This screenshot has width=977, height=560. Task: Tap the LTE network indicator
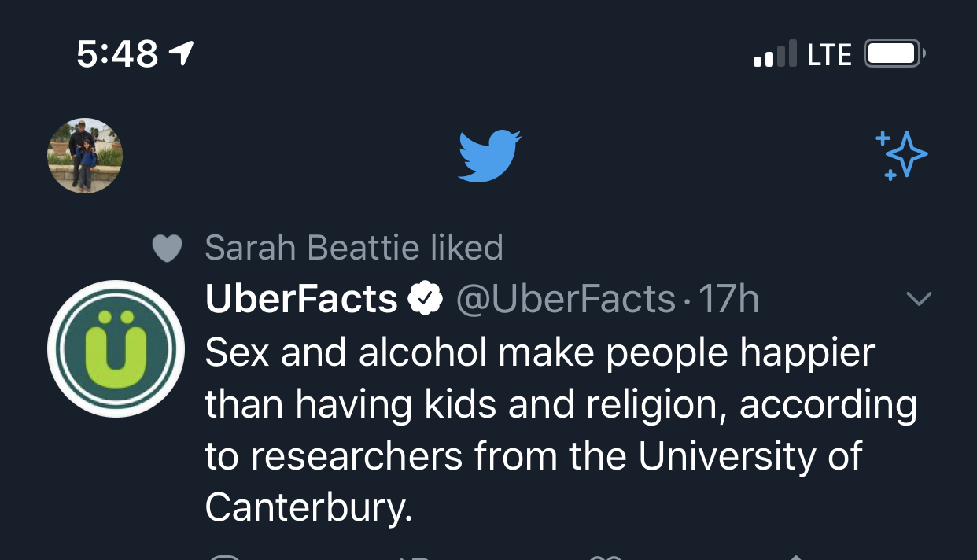[829, 54]
